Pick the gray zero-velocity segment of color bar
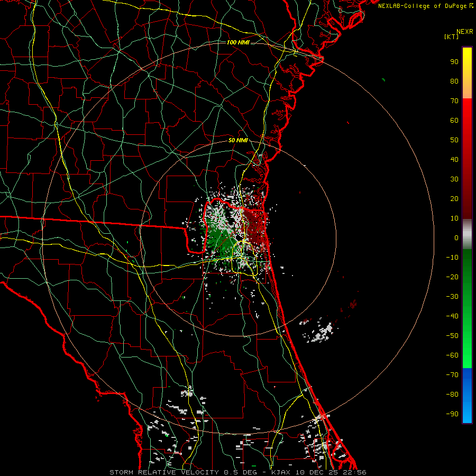Screen dimensions: 476x476 (x=467, y=234)
